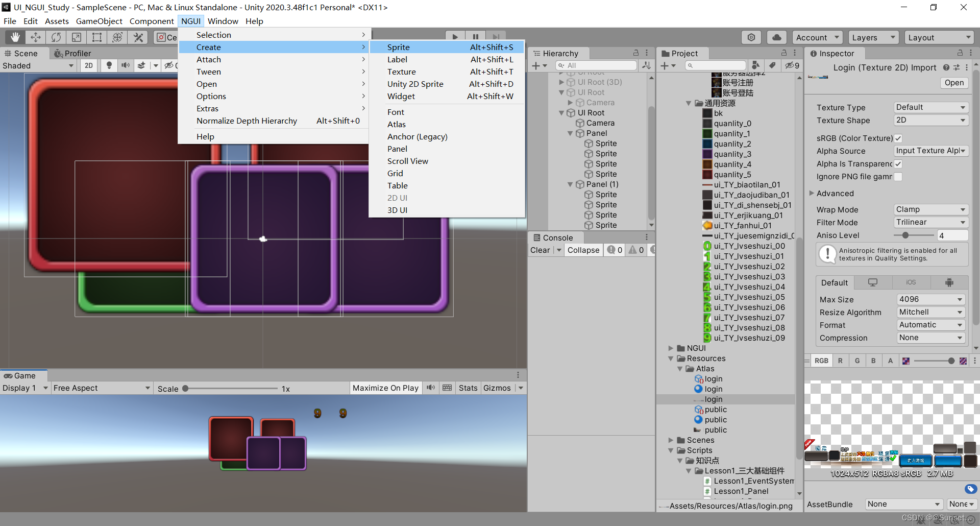Click the Hierarchy search-by-type icon
The width and height of the screenshot is (980, 526).
point(646,65)
